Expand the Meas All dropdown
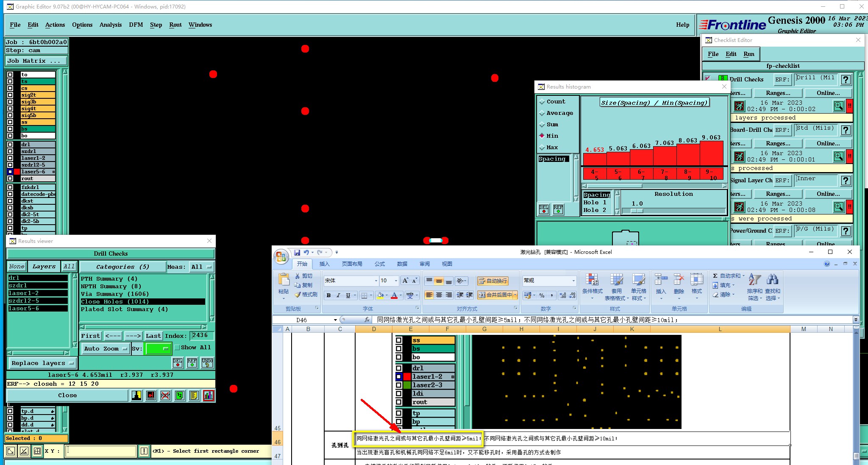The height and width of the screenshot is (465, 868). click(202, 267)
